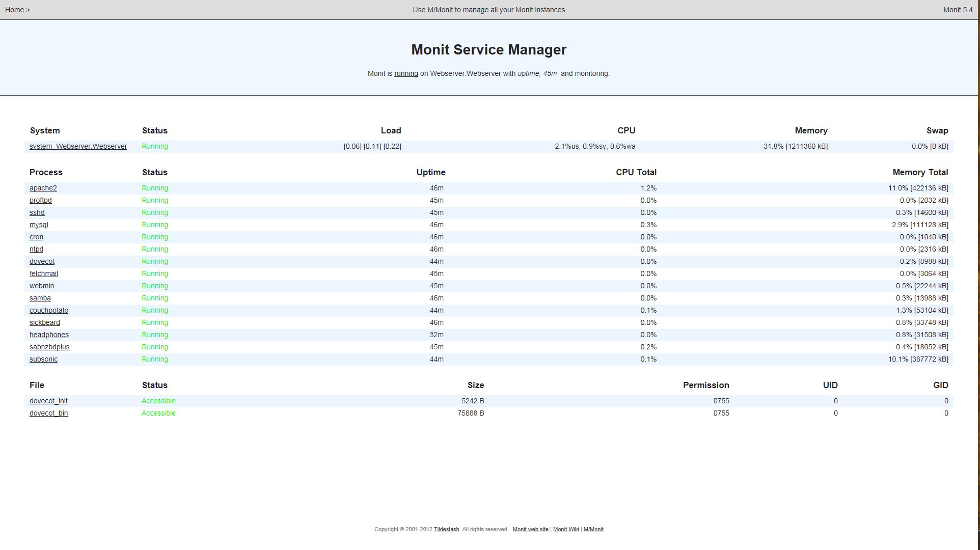This screenshot has height=550, width=980.
Task: Open dovecot process details
Action: 42,261
